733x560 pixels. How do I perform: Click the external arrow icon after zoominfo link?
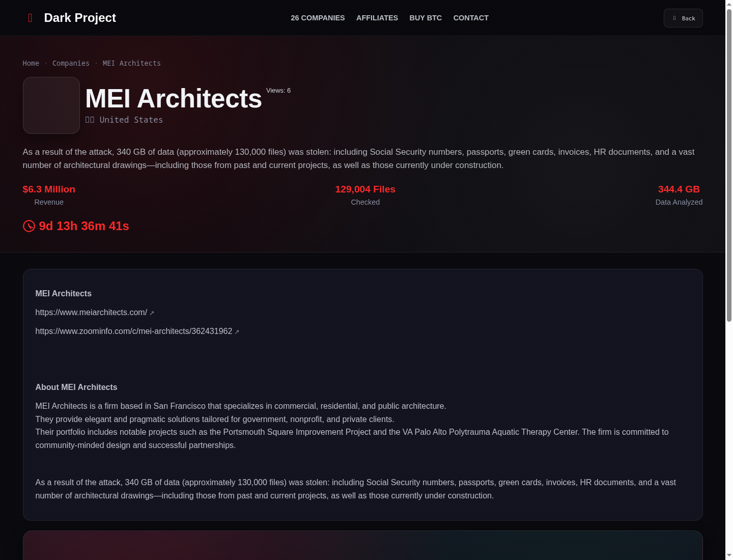237,332
